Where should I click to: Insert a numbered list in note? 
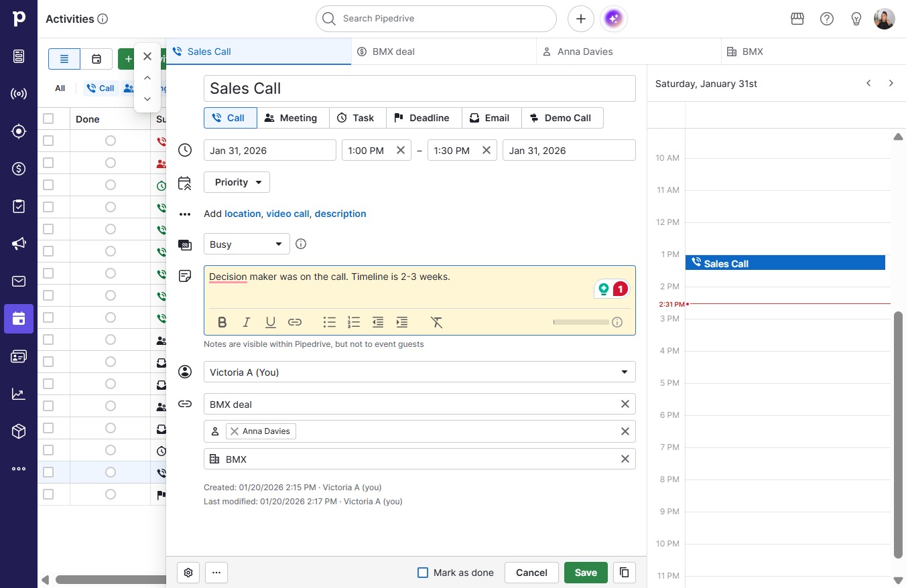354,323
